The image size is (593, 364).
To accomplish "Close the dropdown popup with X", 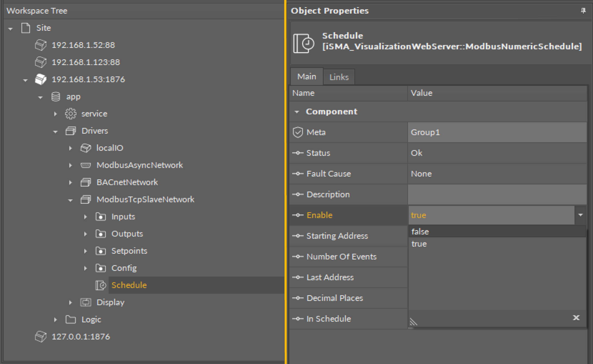I will (576, 318).
